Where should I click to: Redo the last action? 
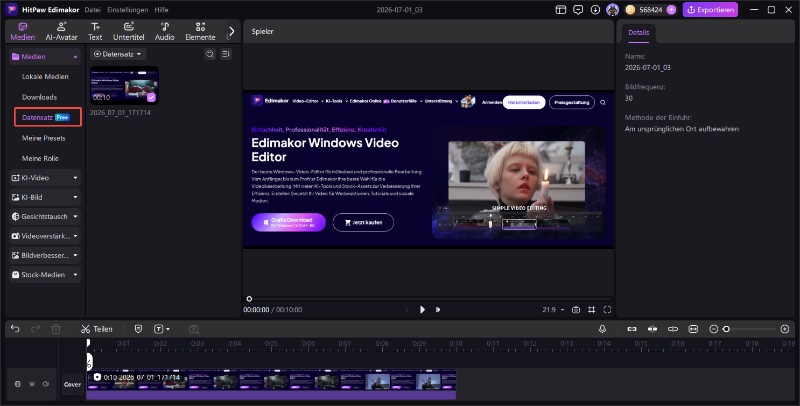pos(35,329)
